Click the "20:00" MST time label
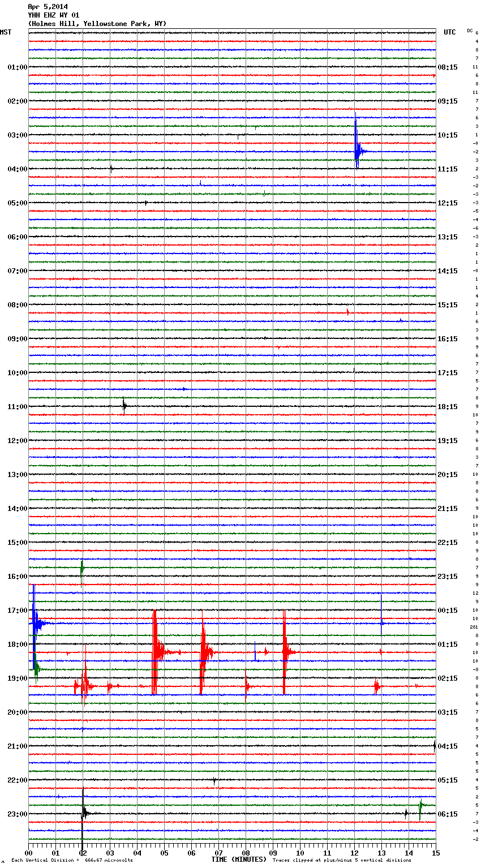Viewport: 481px width, 868px height. click(18, 712)
